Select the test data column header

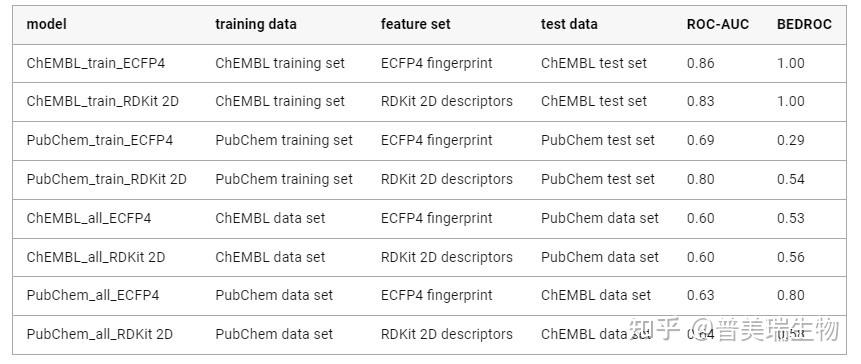pos(569,25)
